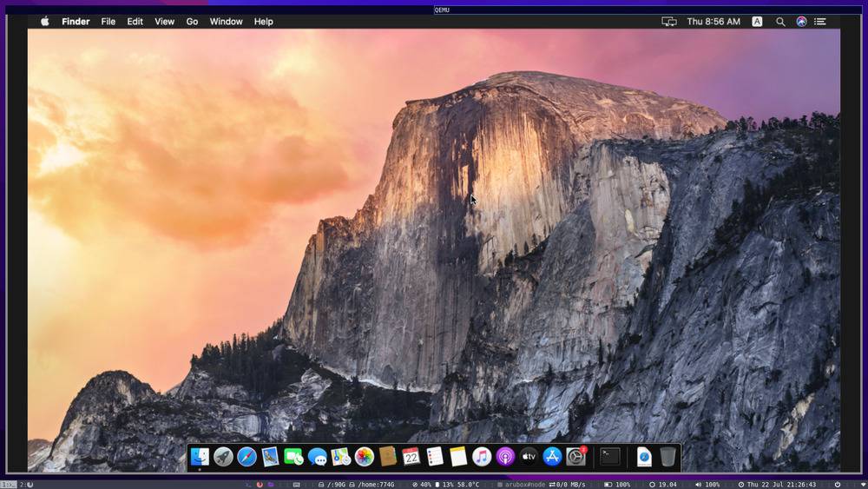Open the File menu

[x=108, y=22]
